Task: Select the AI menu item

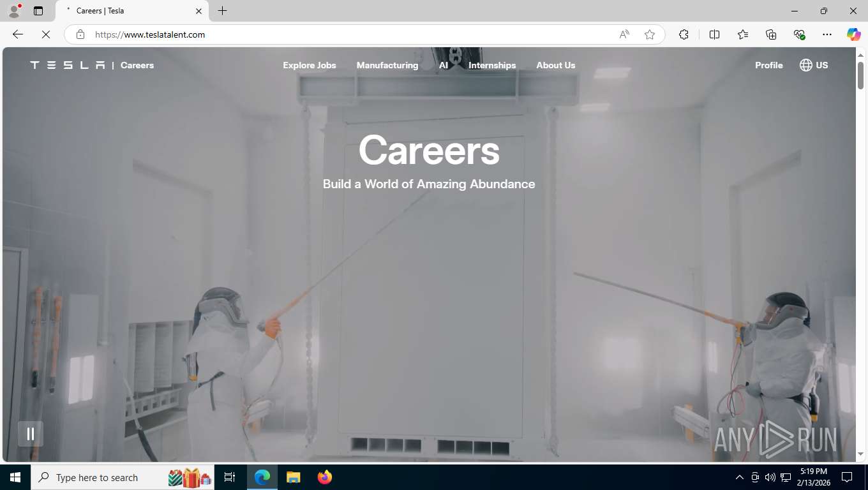Action: [x=444, y=65]
